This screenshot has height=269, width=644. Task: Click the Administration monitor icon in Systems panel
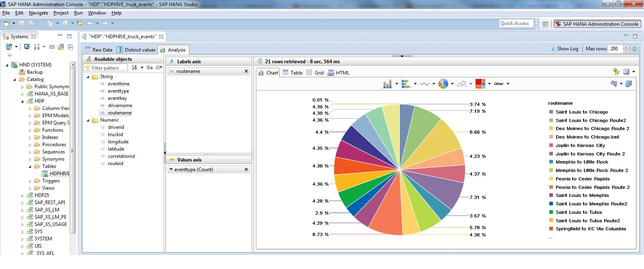(27, 47)
